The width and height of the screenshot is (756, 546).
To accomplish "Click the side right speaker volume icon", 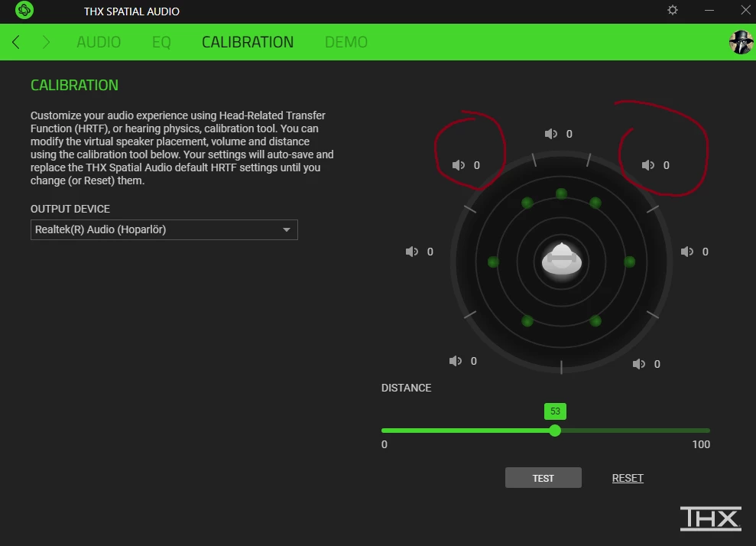I will tap(686, 252).
